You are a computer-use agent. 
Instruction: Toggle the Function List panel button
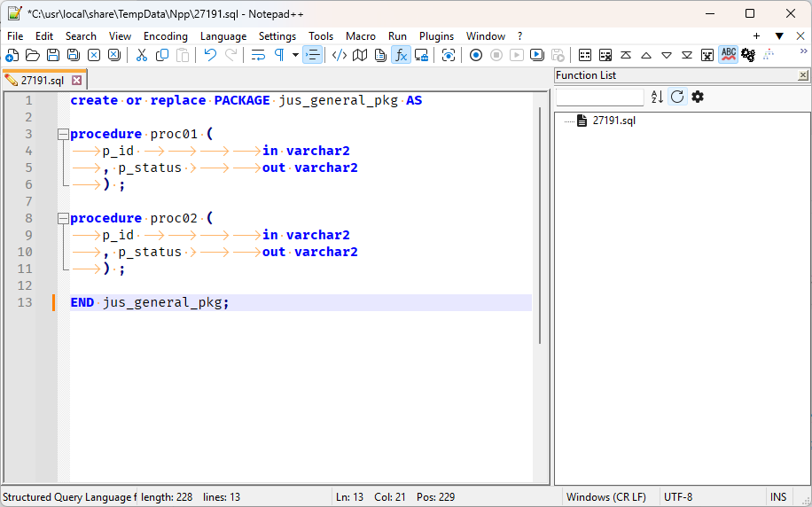coord(401,55)
